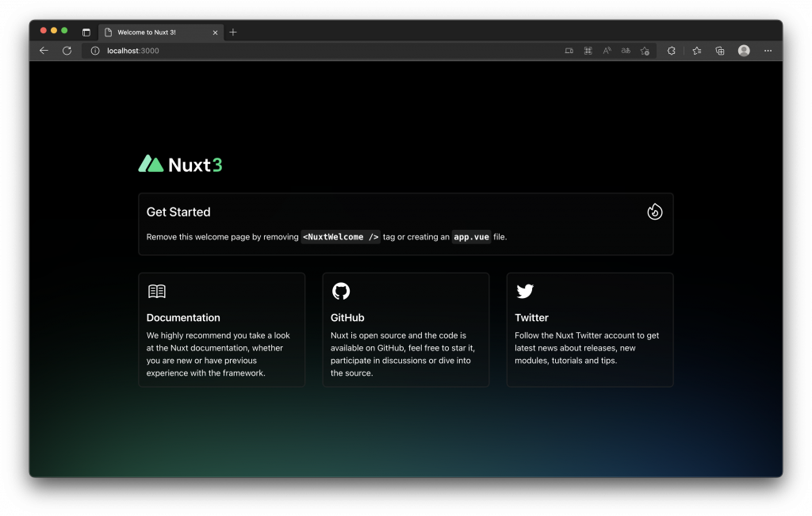Click the Get Started heading
812x516 pixels.
coord(178,212)
